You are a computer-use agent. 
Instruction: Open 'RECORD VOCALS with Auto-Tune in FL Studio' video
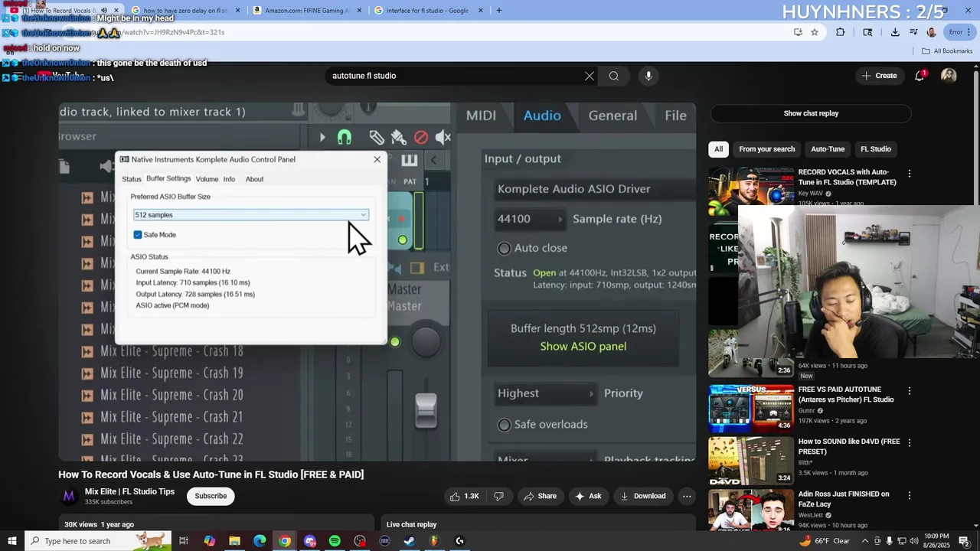coord(847,178)
